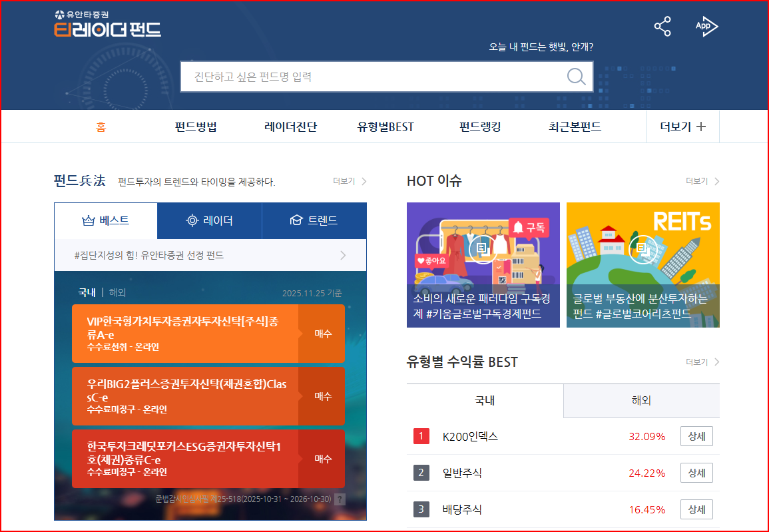
Task: Click 상세 button for 일반주식
Action: point(696,473)
